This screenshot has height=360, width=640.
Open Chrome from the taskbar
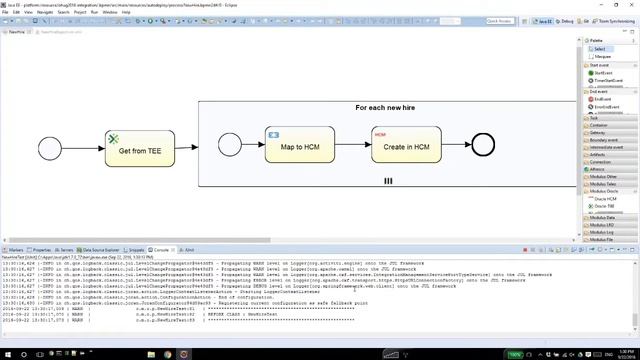(x=167, y=354)
